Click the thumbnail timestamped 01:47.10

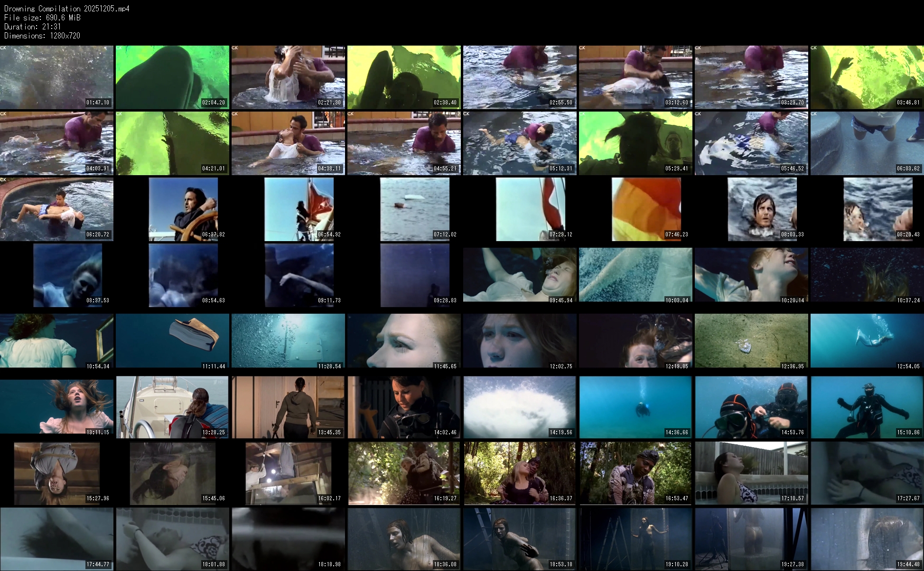click(x=56, y=77)
